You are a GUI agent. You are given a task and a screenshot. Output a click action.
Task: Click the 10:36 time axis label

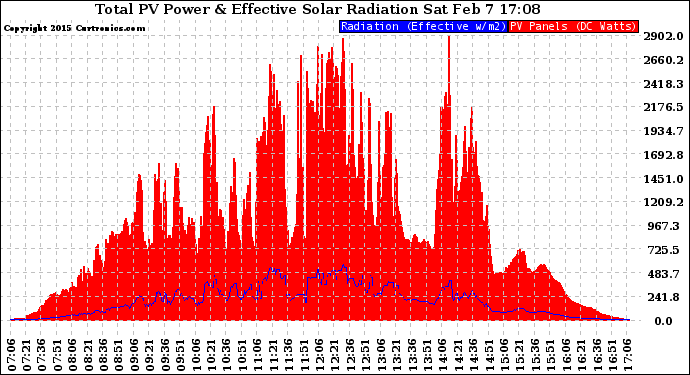pos(227,354)
